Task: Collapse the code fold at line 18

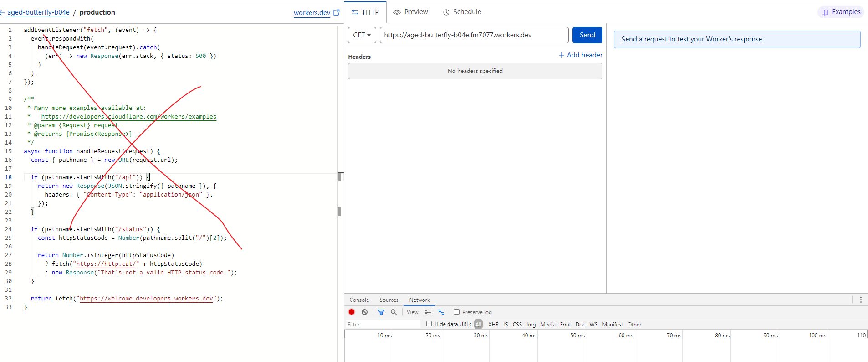Action: point(20,177)
